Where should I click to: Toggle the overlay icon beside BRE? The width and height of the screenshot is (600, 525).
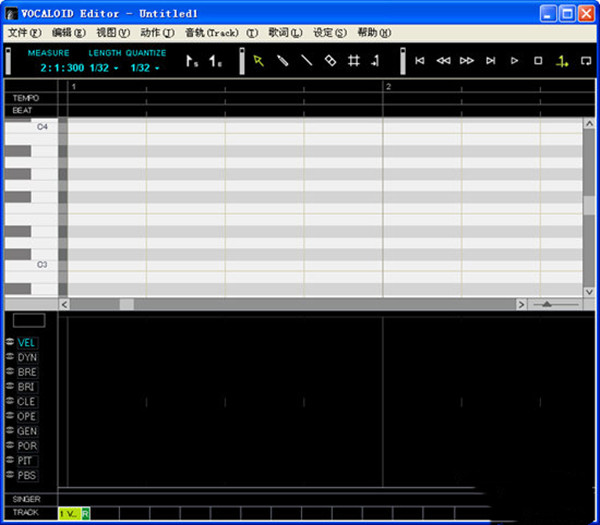[10, 371]
